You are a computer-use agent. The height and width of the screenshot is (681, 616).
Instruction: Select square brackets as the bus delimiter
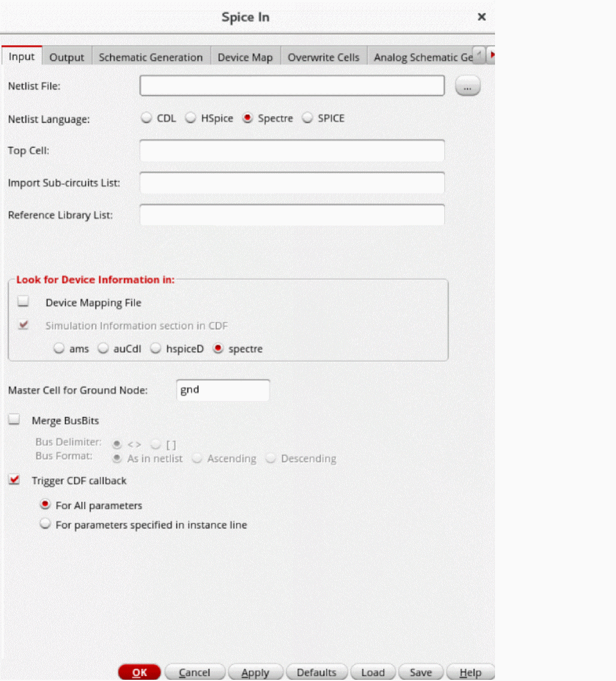click(155, 444)
